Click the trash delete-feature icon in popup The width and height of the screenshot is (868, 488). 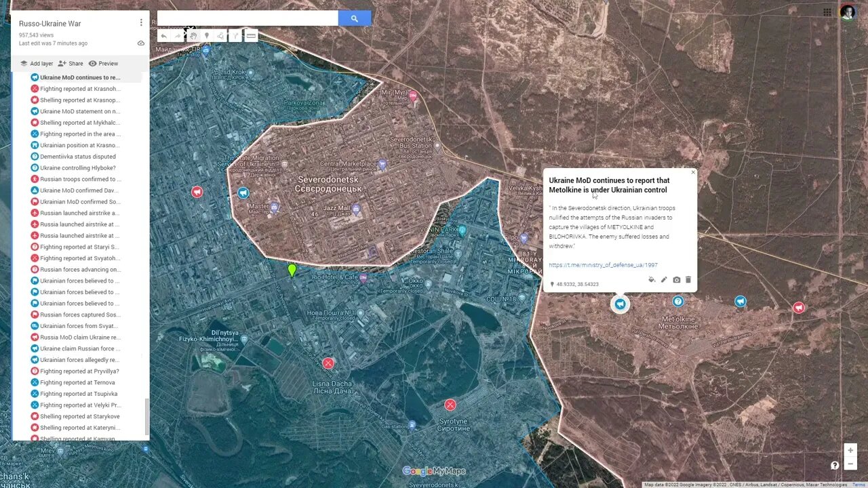pos(688,279)
